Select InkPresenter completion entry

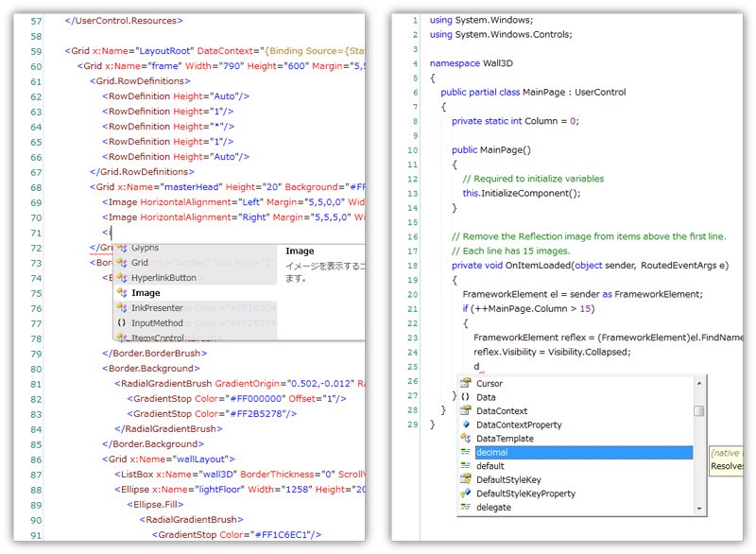click(157, 308)
